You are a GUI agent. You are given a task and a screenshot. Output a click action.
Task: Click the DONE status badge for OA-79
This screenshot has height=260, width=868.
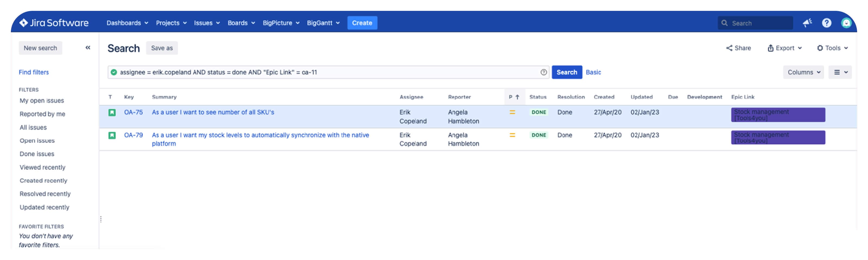pos(539,135)
